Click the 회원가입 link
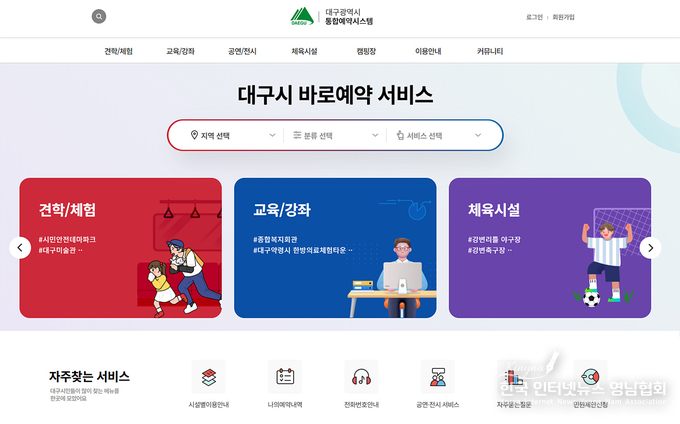The height and width of the screenshot is (424, 680). point(563,17)
